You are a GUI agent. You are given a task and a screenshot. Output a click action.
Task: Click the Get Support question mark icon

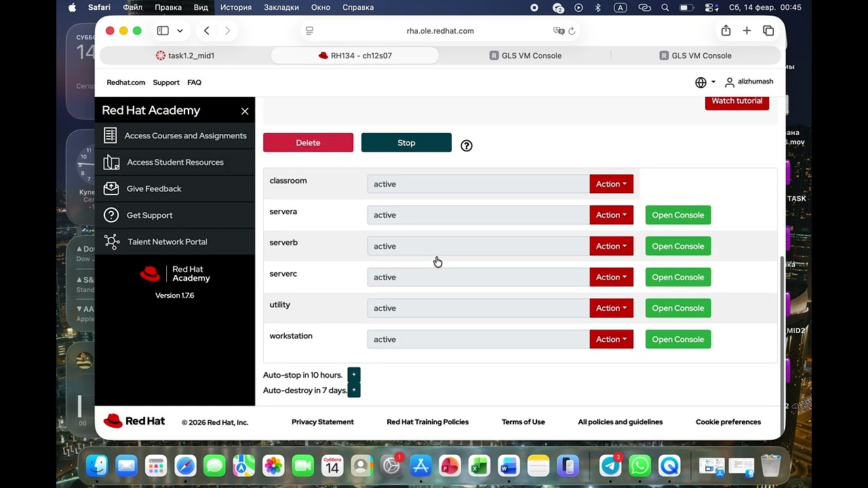click(111, 215)
